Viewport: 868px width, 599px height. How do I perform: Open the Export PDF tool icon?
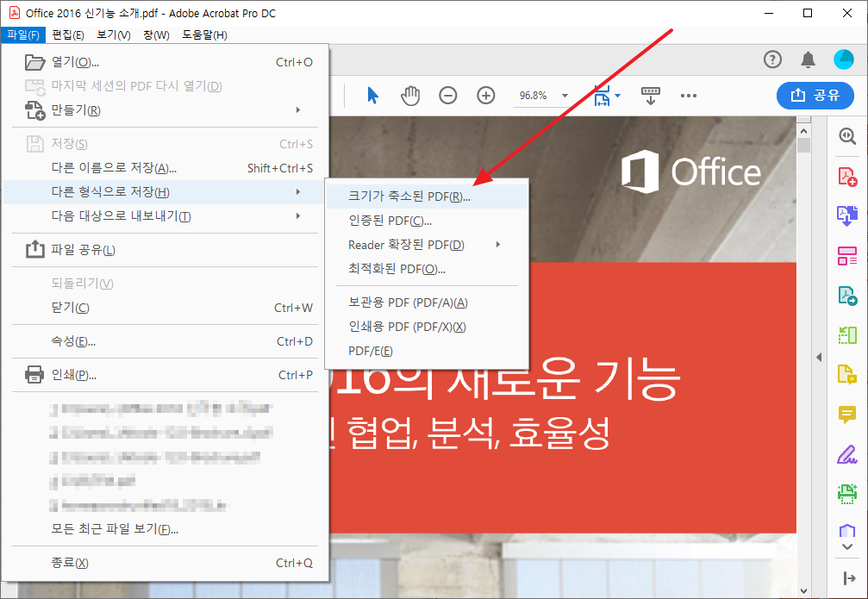tap(847, 296)
